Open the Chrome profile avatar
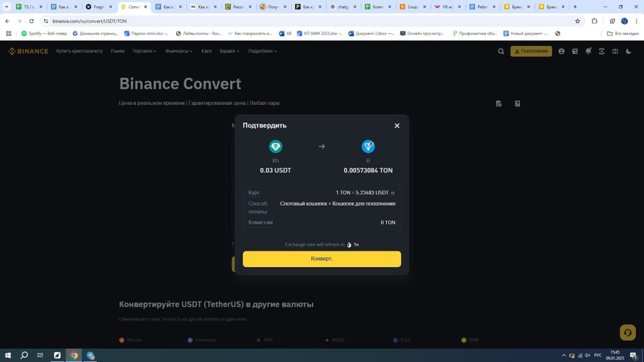The image size is (644, 362). pyautogui.click(x=625, y=21)
